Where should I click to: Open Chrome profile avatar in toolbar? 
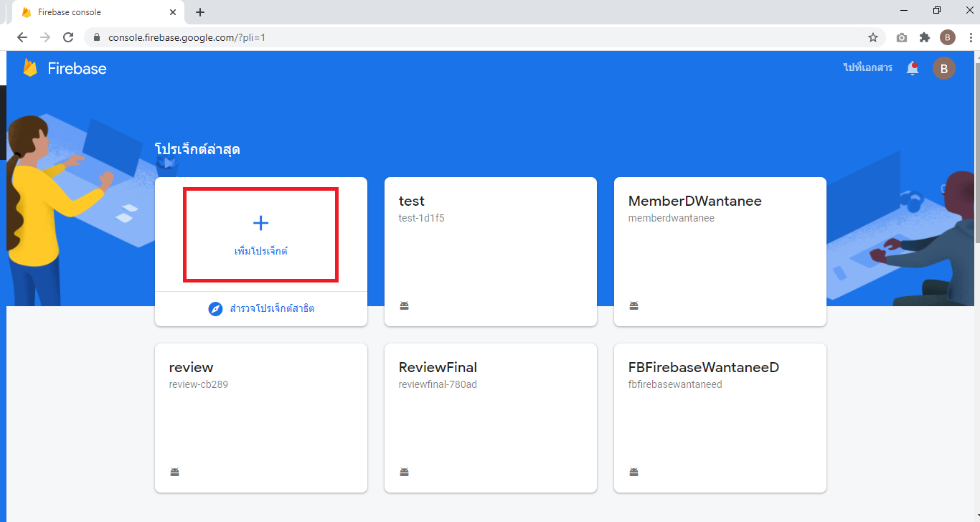coord(948,37)
